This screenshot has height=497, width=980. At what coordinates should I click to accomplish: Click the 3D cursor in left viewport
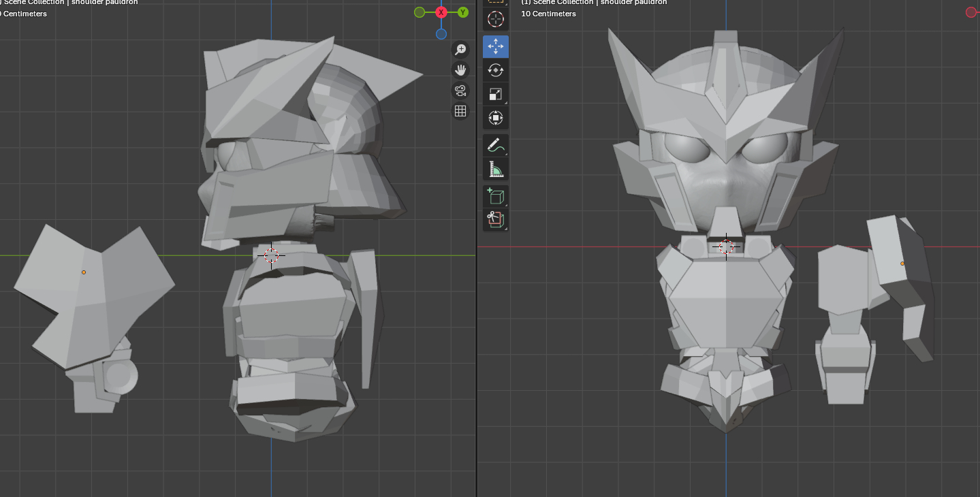click(x=271, y=255)
